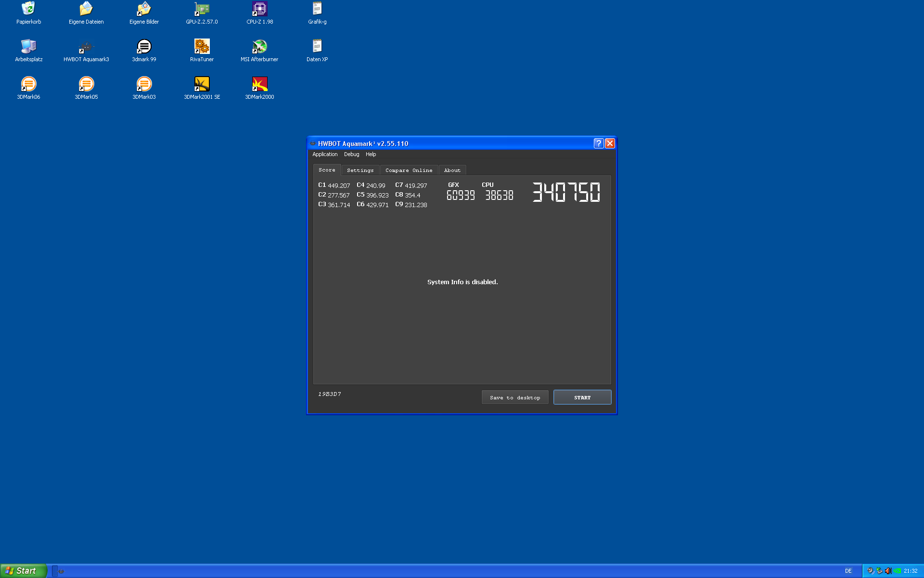This screenshot has height=578, width=924.
Task: Open the Debug menu
Action: tap(351, 154)
